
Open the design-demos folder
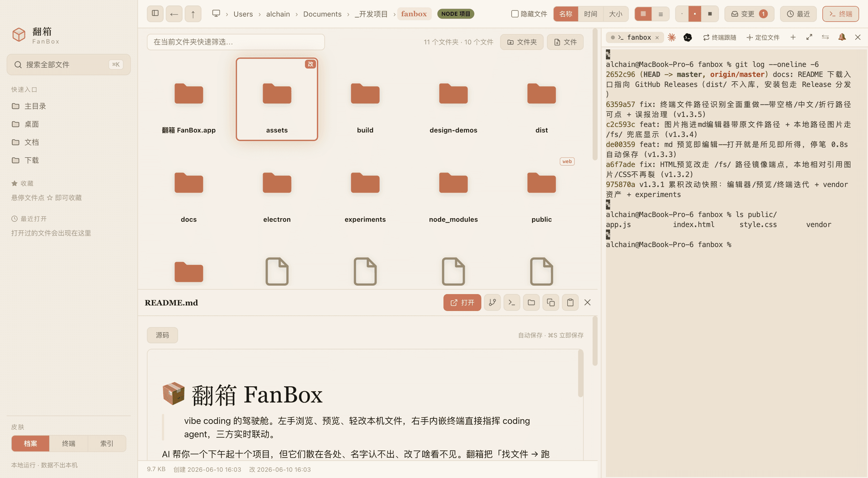453,99
